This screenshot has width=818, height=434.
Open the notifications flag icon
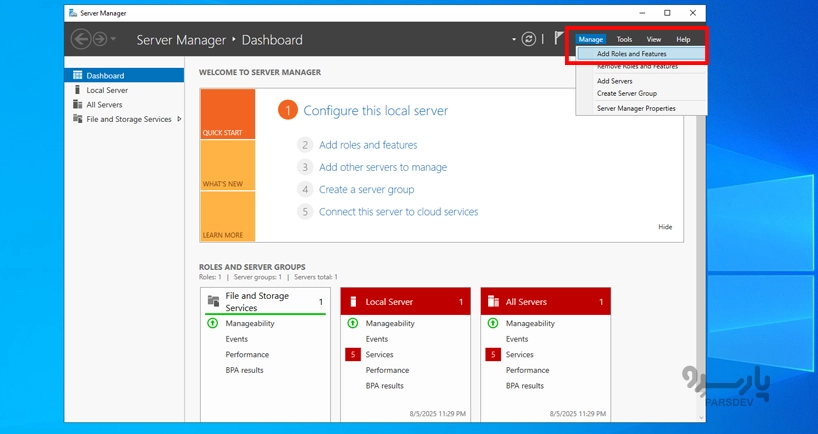pyautogui.click(x=559, y=39)
